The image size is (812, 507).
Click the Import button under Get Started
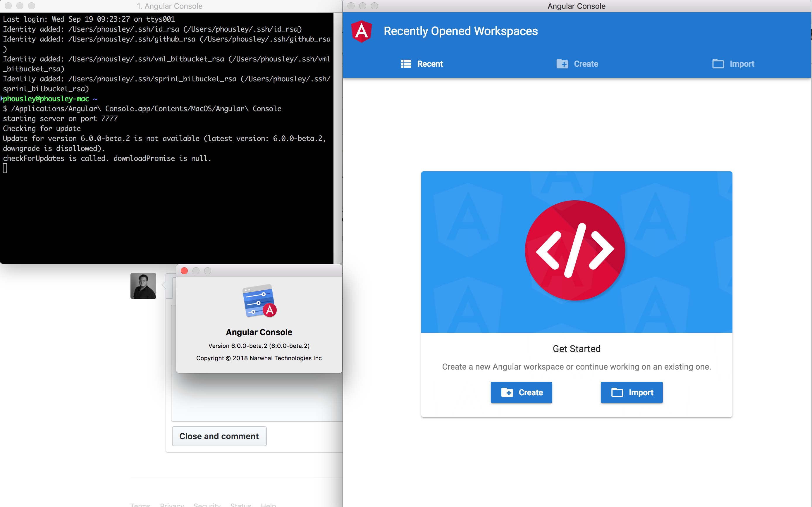(x=631, y=392)
